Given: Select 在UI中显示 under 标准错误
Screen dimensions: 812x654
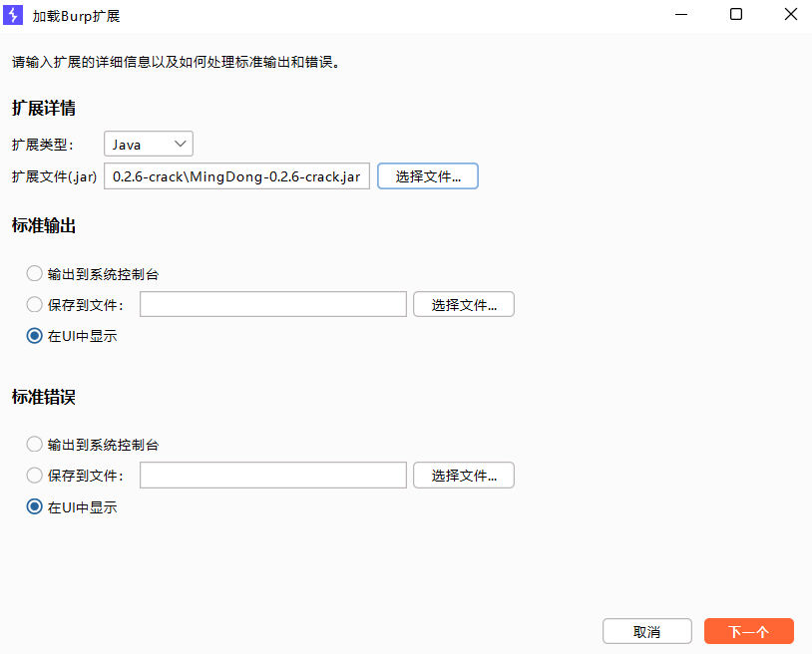Looking at the screenshot, I should click(x=35, y=506).
